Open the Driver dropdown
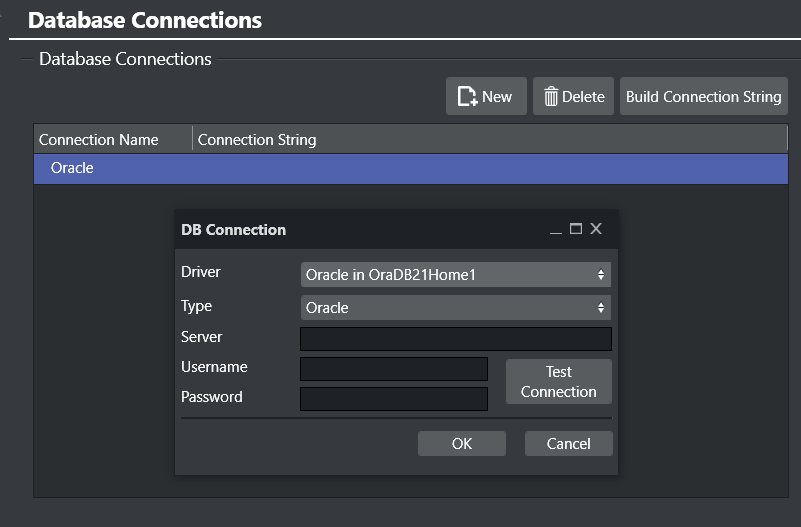 [455, 274]
